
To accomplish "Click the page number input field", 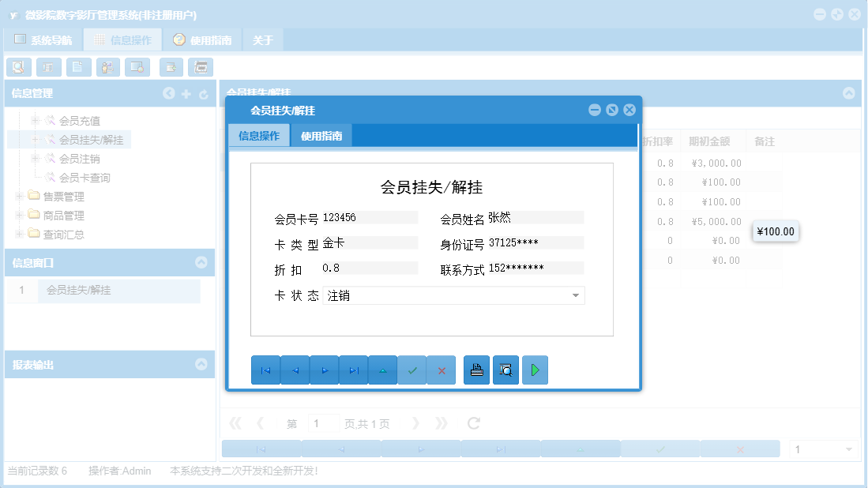I will (322, 422).
